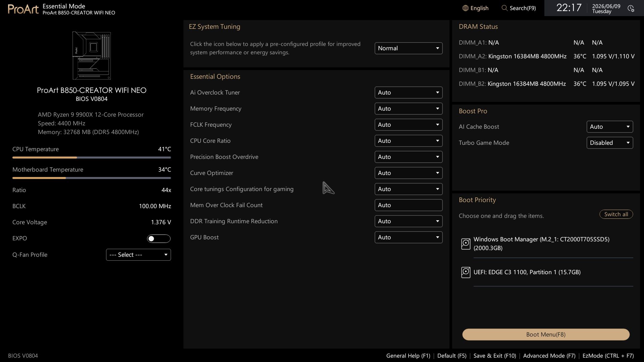
Task: Click the Essential Options heading
Action: 215,77
